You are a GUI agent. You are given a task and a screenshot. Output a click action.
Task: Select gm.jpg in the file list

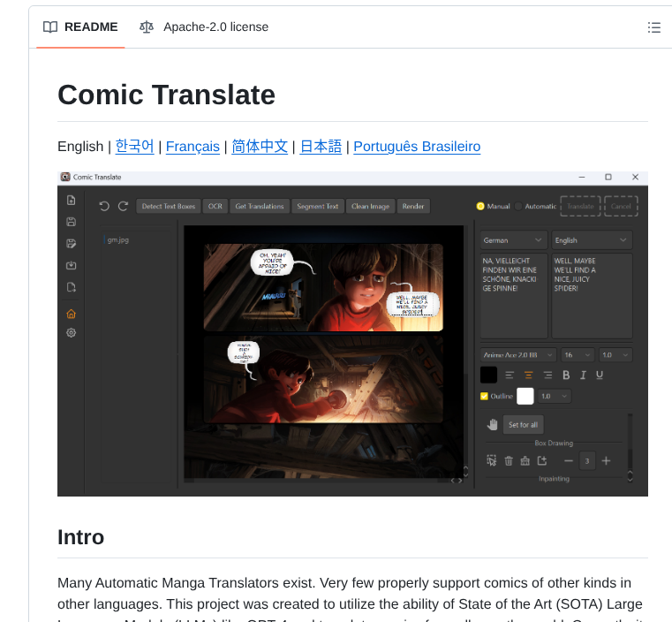(118, 240)
